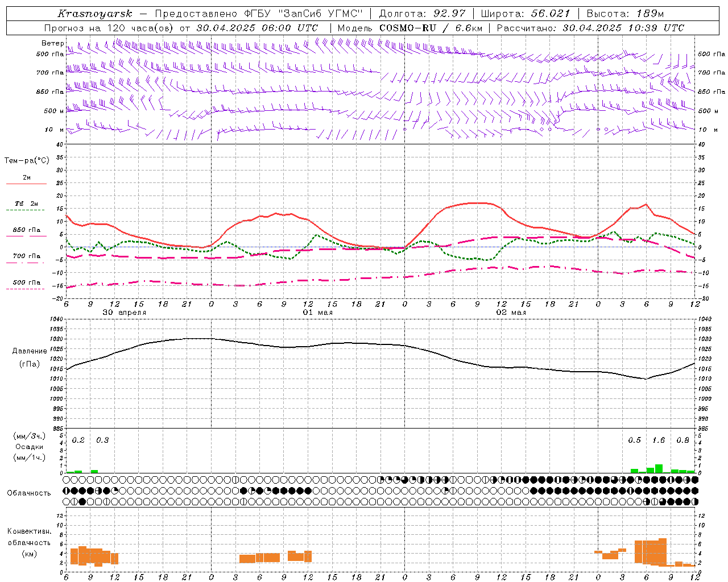
Task: Select the longitude value "Долгота: 92.97"
Action: [422, 14]
